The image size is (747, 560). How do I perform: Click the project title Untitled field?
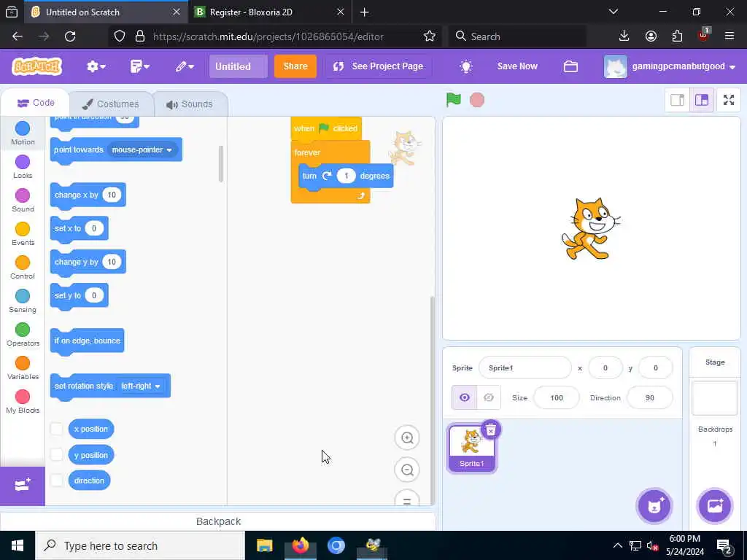(x=239, y=66)
